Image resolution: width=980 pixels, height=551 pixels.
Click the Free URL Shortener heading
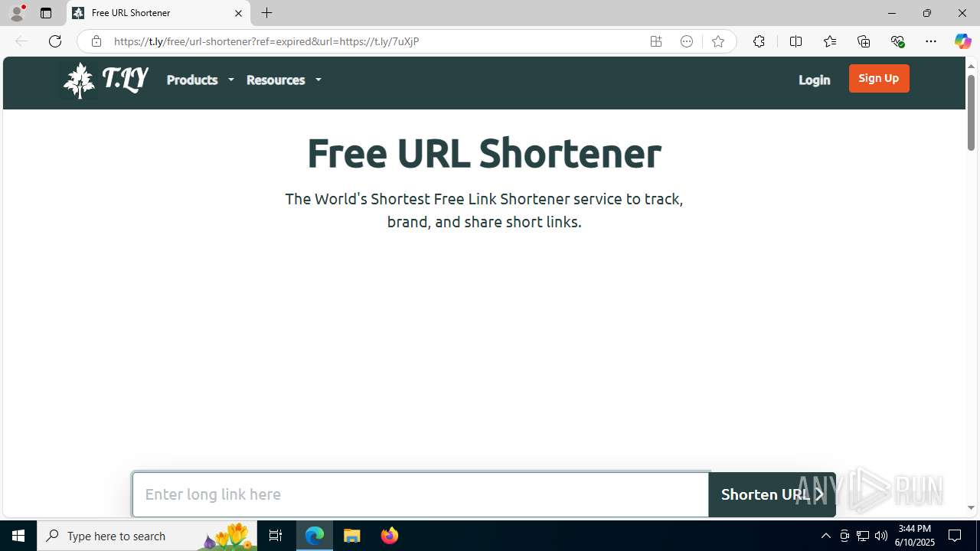click(484, 153)
